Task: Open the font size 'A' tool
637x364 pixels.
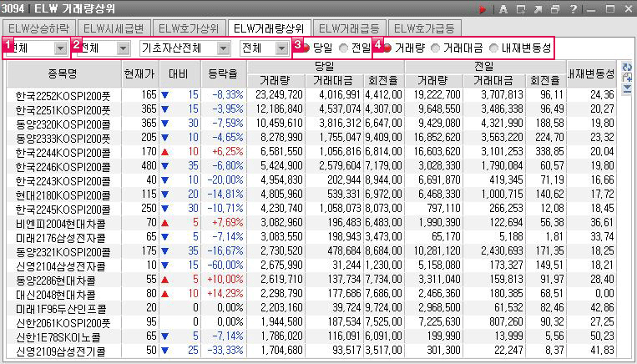Action: coord(503,9)
